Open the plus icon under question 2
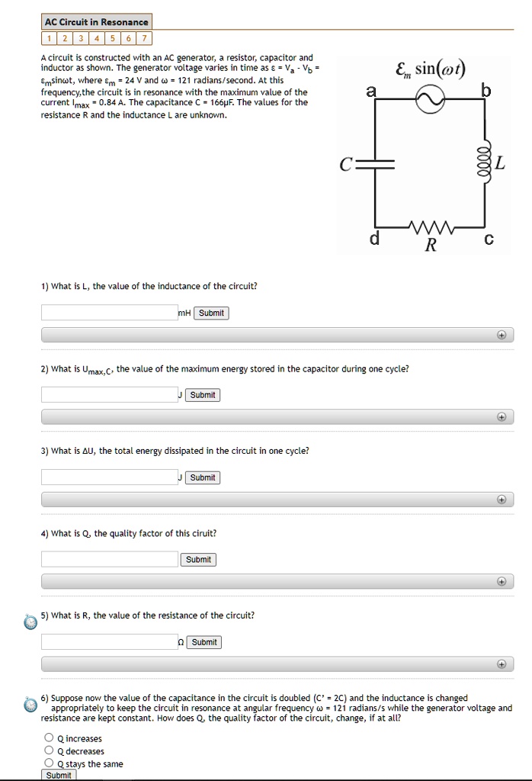The image size is (532, 781). tap(502, 416)
